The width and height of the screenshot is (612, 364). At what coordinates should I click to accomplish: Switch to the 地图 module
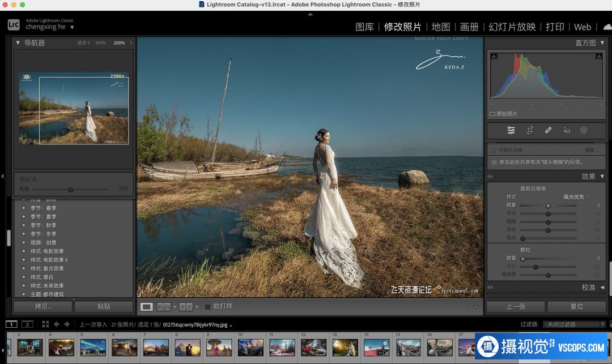click(441, 27)
